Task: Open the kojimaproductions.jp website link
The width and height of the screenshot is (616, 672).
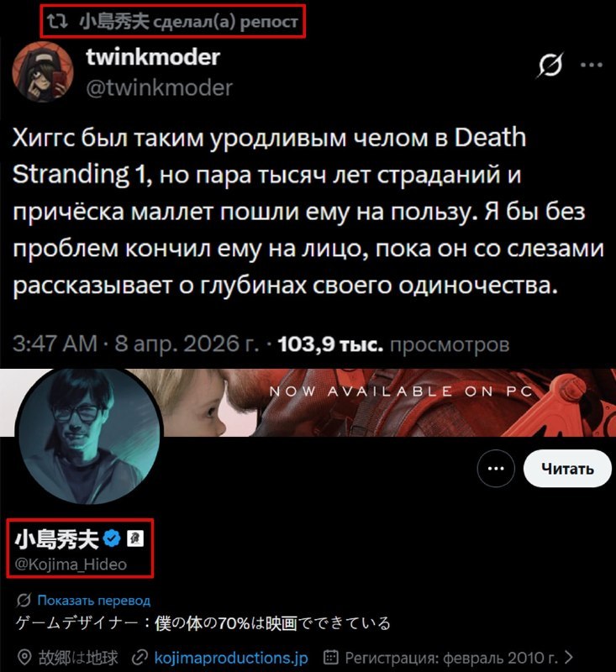Action: tap(230, 658)
